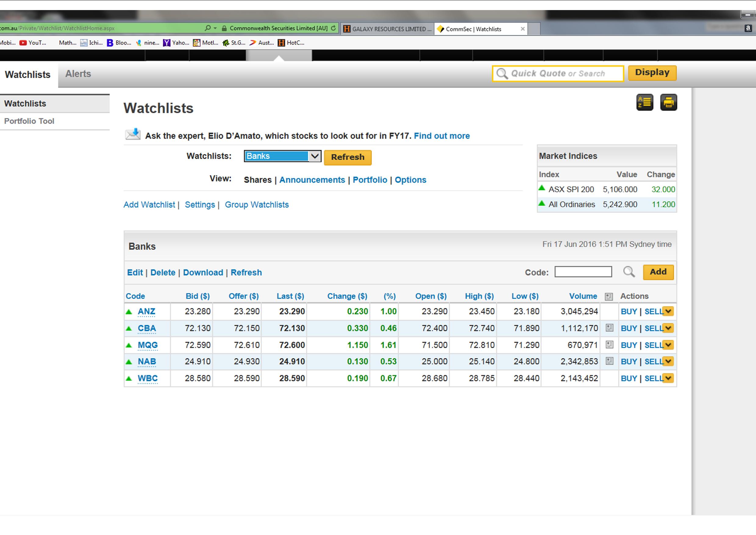
Task: Click the announcements column header icon
Action: point(608,296)
